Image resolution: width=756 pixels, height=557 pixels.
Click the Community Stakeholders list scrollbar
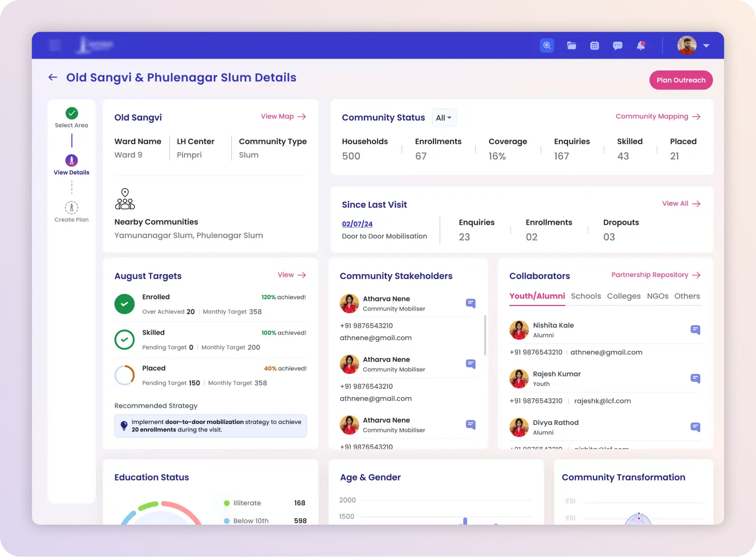point(485,335)
